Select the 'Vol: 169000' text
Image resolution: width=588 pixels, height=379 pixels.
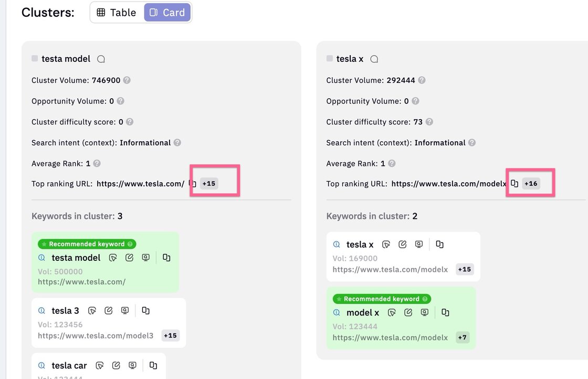point(355,258)
